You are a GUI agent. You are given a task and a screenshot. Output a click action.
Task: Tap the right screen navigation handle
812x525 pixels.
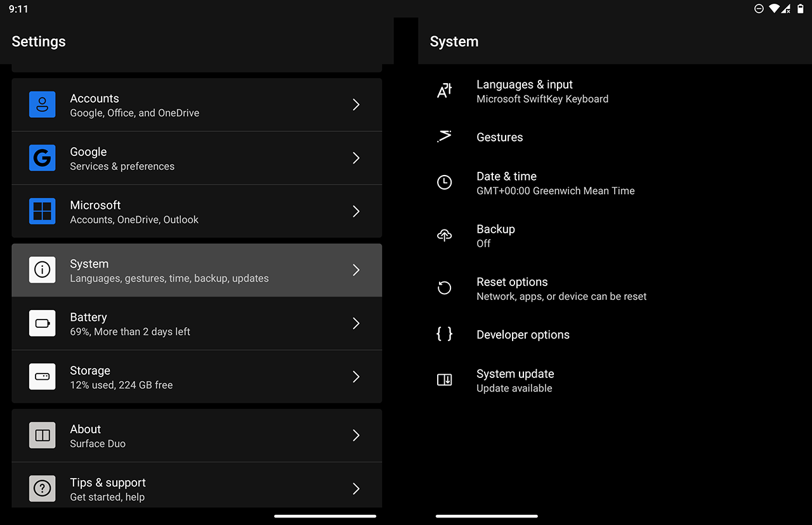click(487, 516)
